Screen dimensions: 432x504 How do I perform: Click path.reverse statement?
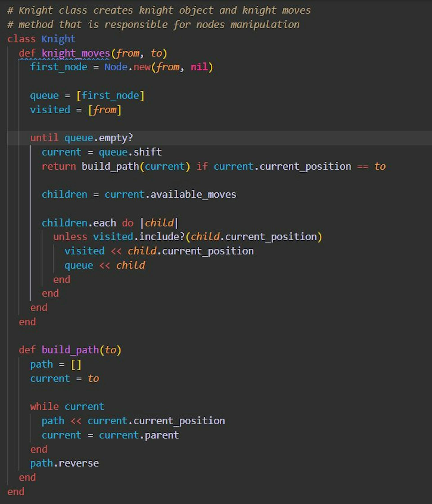(x=64, y=463)
